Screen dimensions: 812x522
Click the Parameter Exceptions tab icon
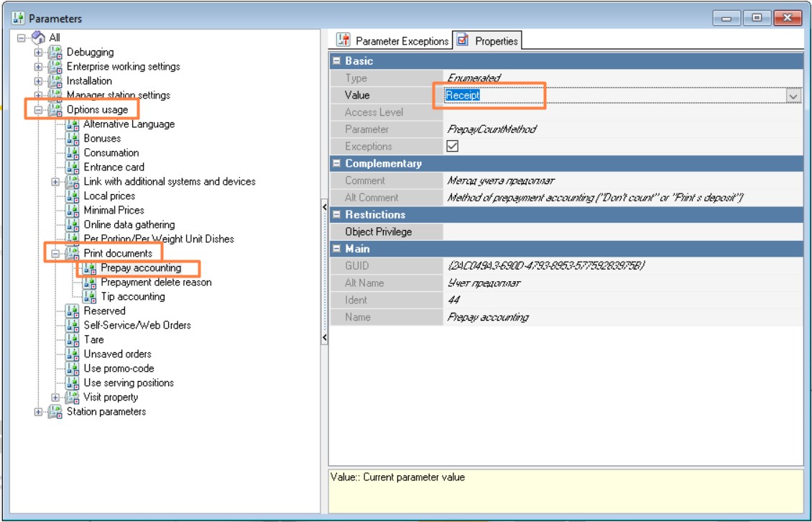click(x=344, y=41)
